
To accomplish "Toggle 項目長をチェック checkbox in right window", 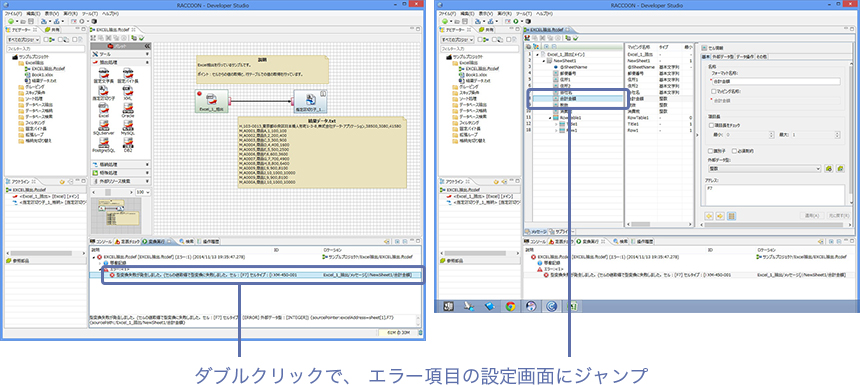I will pos(711,126).
